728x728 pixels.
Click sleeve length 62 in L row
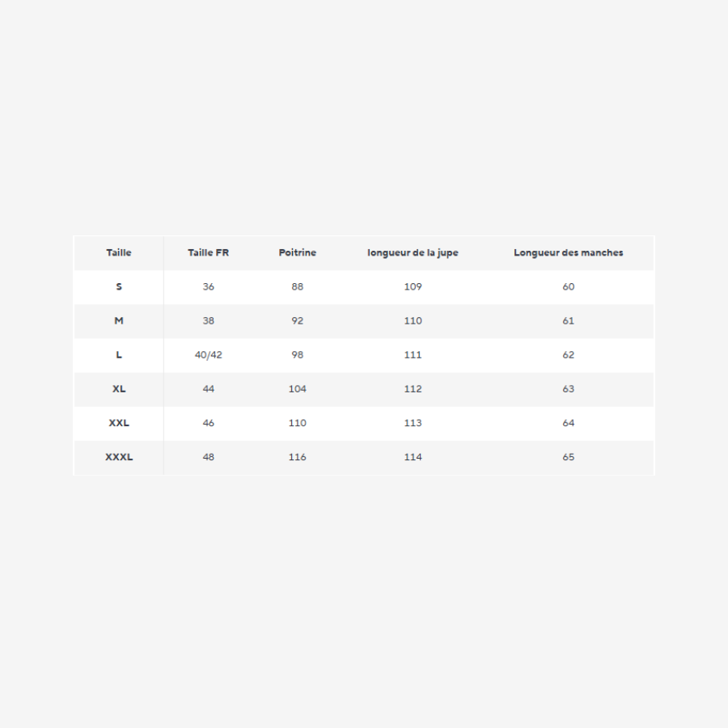click(x=569, y=354)
